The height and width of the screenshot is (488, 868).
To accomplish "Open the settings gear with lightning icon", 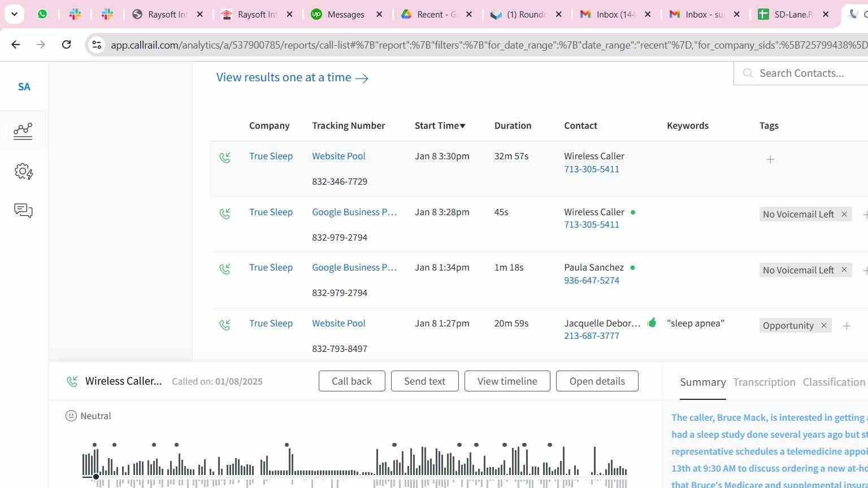I will point(23,171).
